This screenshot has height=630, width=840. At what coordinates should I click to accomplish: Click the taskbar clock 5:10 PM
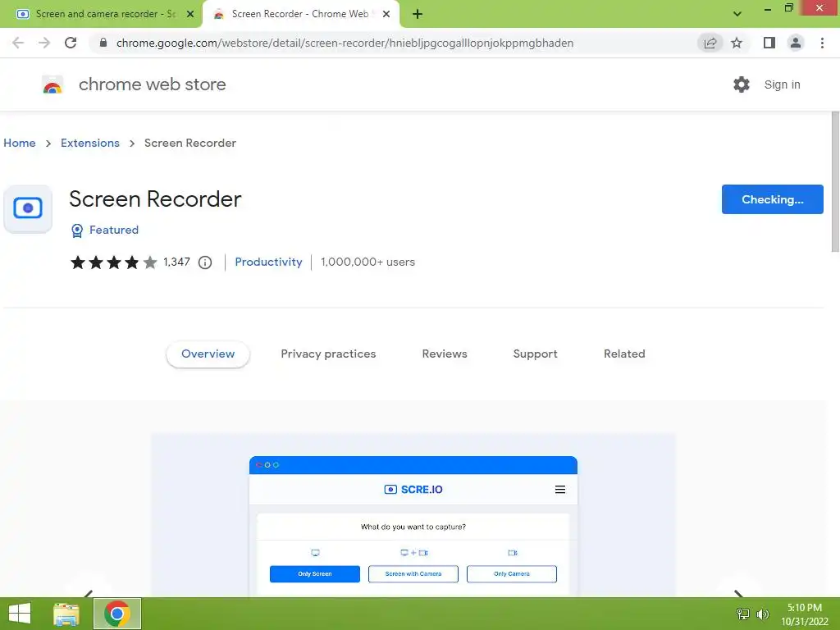[804, 608]
